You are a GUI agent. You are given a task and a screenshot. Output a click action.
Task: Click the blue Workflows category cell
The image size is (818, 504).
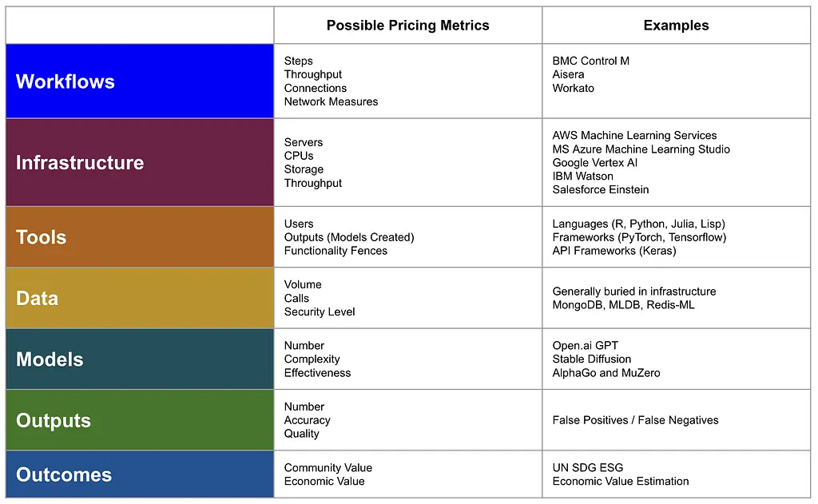click(140, 81)
